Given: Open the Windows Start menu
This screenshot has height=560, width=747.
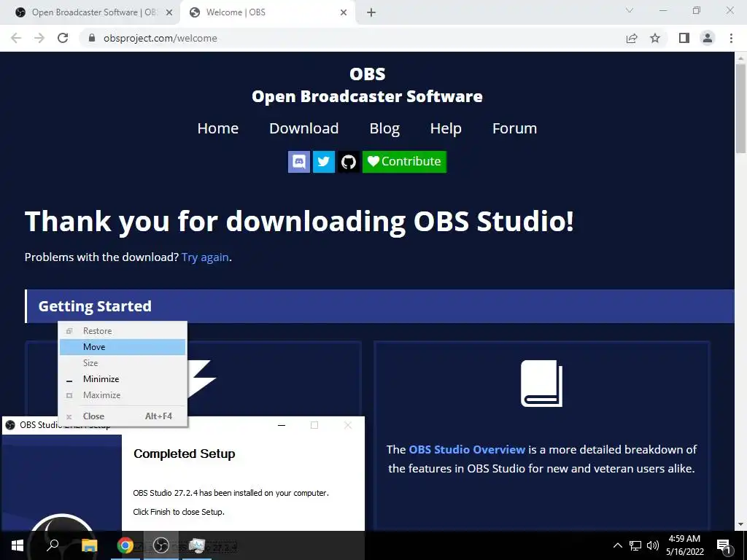Looking at the screenshot, I should [18, 545].
